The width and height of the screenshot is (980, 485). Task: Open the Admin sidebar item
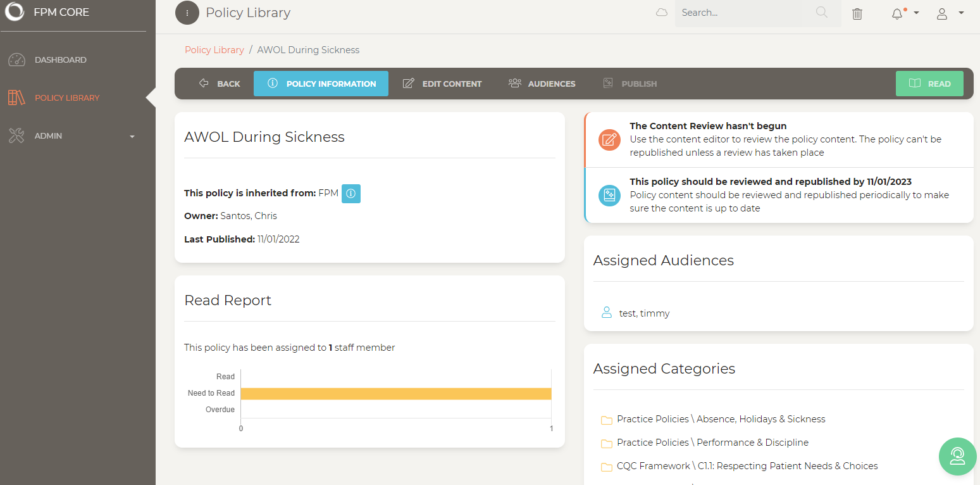(x=49, y=136)
